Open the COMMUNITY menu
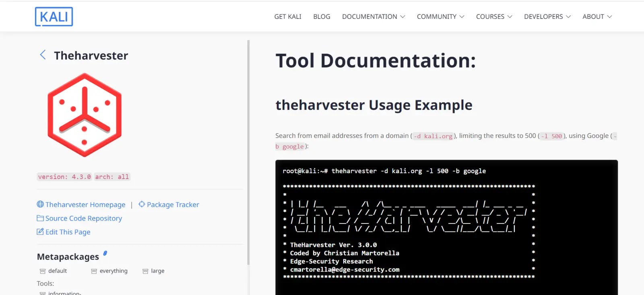This screenshot has height=295, width=644. [440, 16]
